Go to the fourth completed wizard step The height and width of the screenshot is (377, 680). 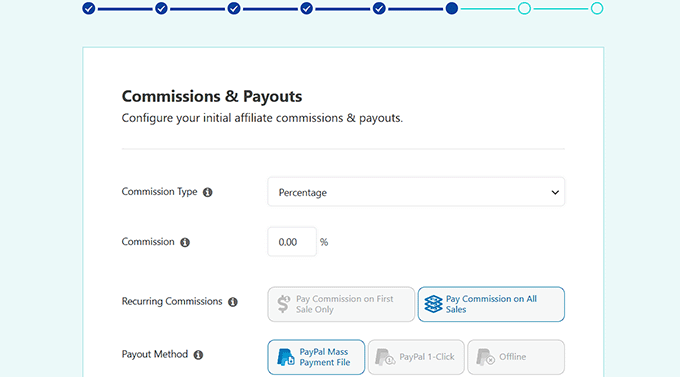[x=307, y=8]
